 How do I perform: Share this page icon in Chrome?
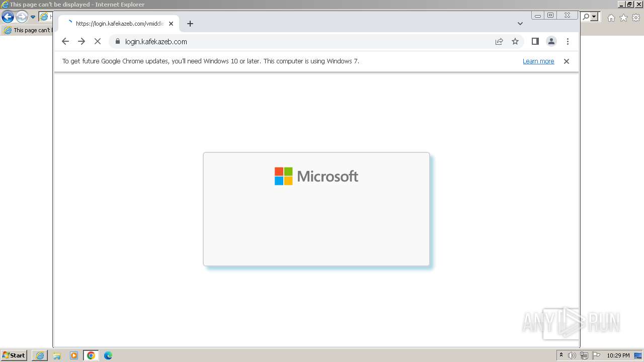tap(499, 42)
